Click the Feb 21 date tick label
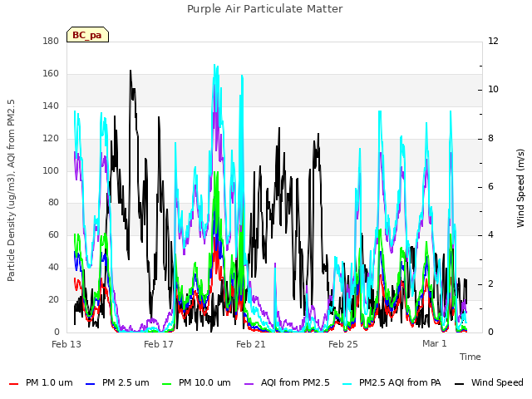The height and width of the screenshot is (399, 532). click(251, 344)
